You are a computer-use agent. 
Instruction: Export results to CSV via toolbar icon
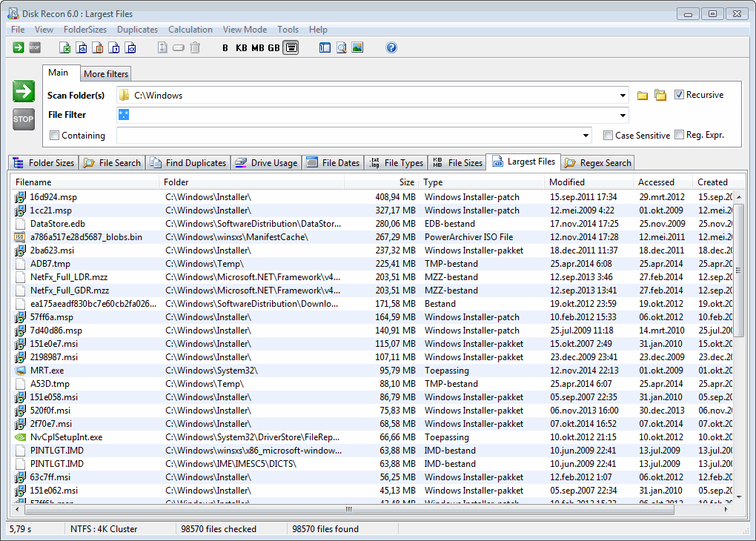114,47
